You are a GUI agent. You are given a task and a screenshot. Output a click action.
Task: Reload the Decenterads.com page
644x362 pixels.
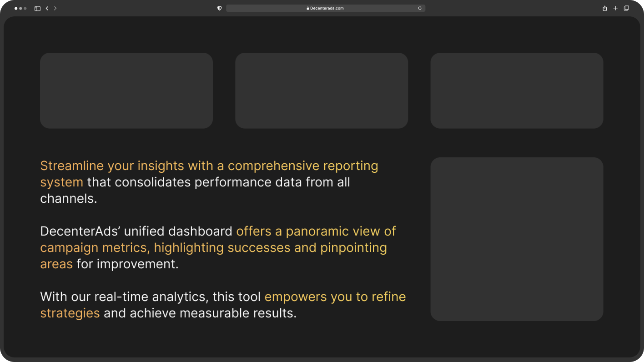(x=420, y=8)
